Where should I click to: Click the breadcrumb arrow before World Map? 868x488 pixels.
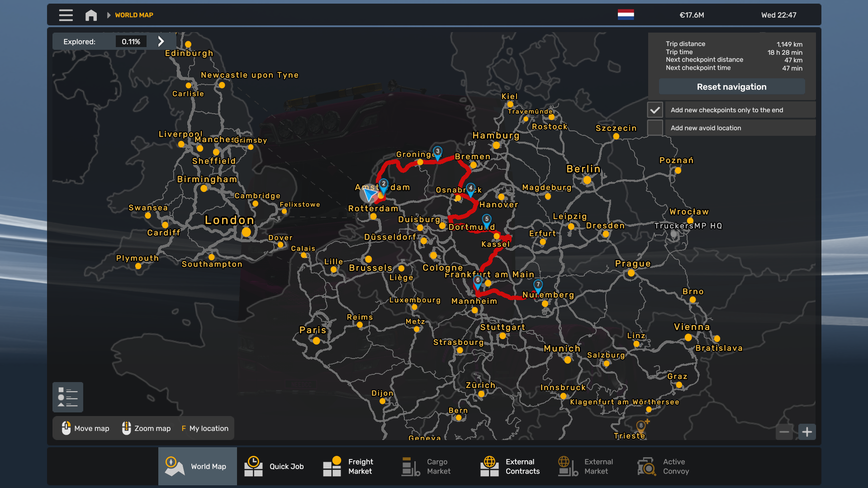tap(109, 15)
